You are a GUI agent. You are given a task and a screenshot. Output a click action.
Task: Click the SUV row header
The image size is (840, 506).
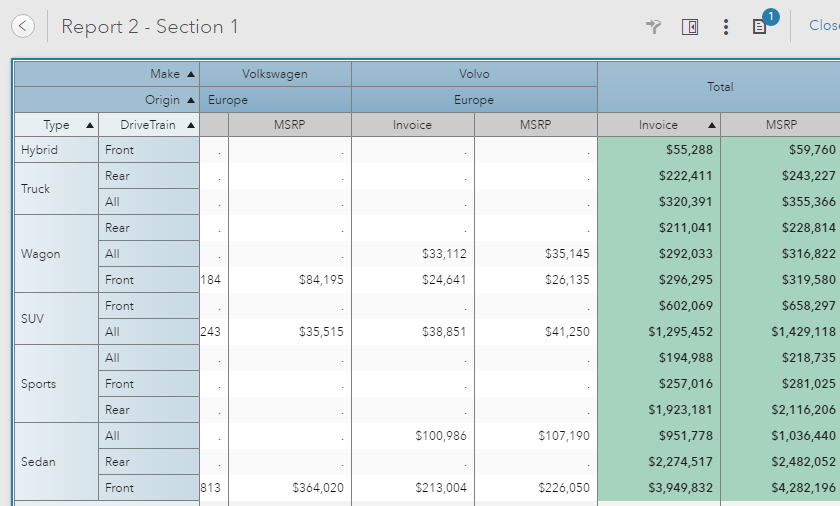(x=35, y=319)
